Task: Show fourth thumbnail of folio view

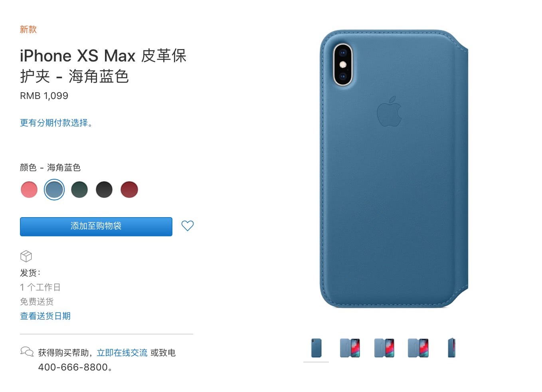Action: click(418, 348)
